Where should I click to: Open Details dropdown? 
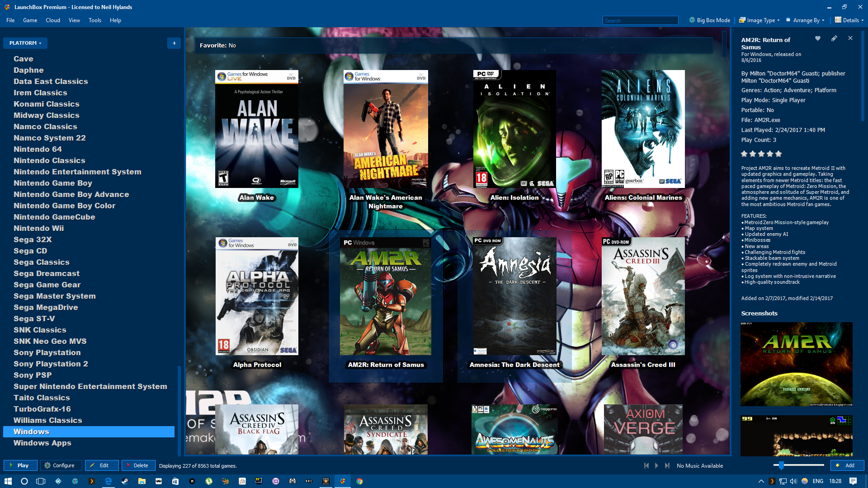coord(849,20)
